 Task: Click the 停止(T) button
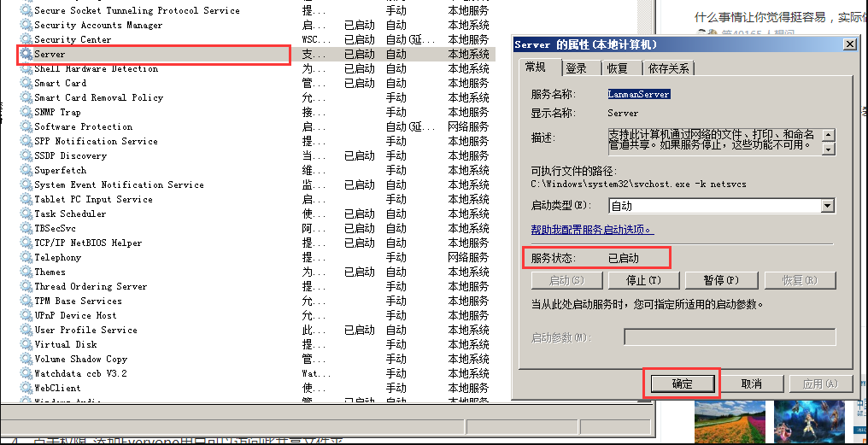point(643,281)
